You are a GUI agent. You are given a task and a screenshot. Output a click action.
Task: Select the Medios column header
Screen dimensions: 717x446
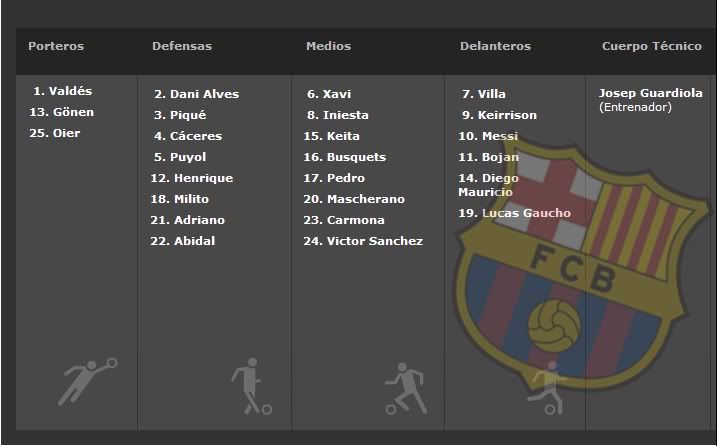pyautogui.click(x=328, y=46)
